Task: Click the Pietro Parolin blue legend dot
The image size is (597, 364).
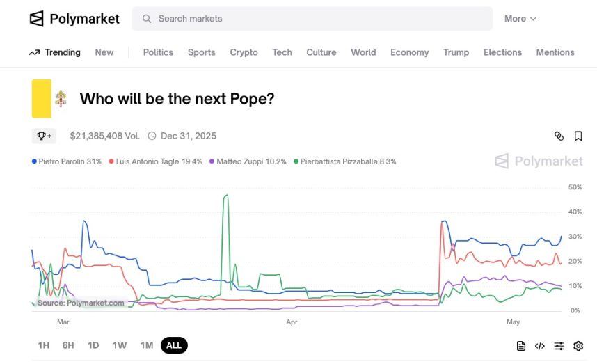Action: [34, 161]
